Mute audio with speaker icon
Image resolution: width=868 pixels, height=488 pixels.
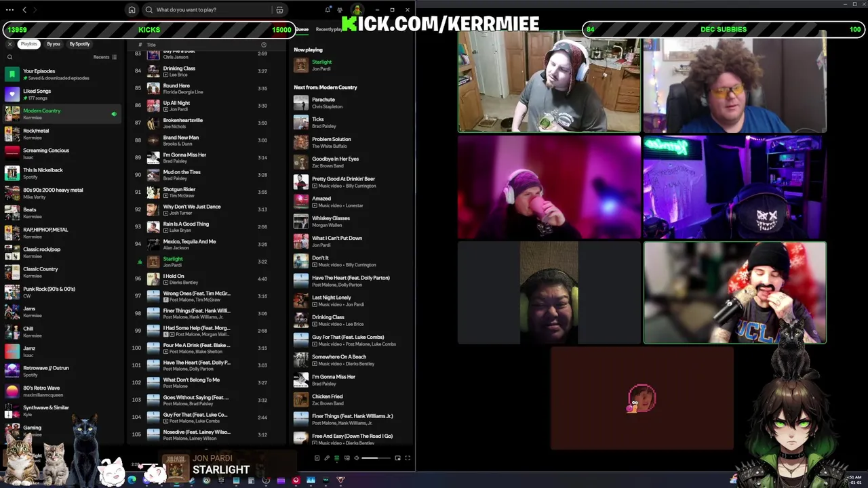(x=357, y=458)
